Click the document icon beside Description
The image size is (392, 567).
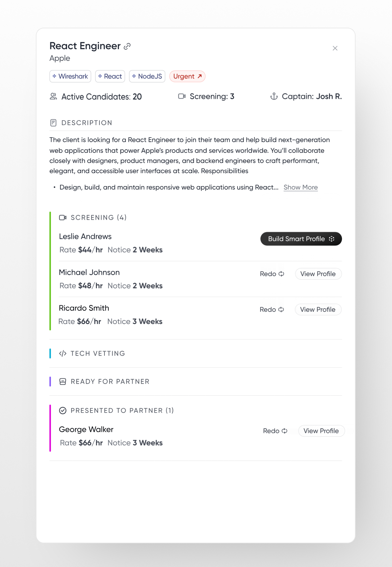53,122
